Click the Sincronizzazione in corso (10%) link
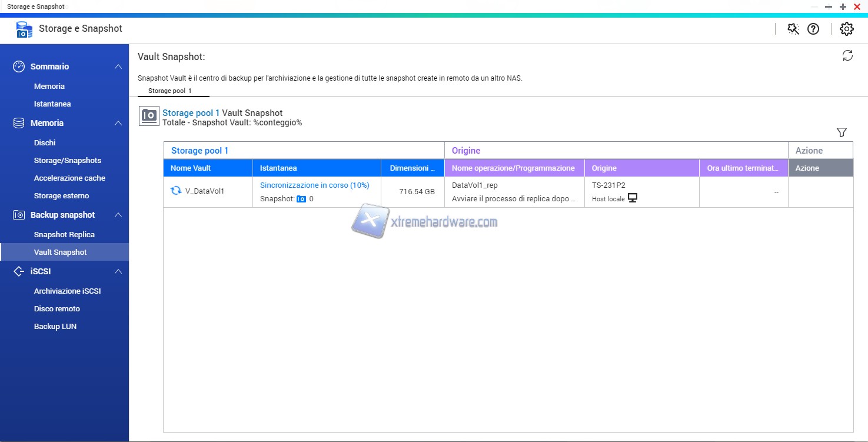868x442 pixels. pos(314,185)
